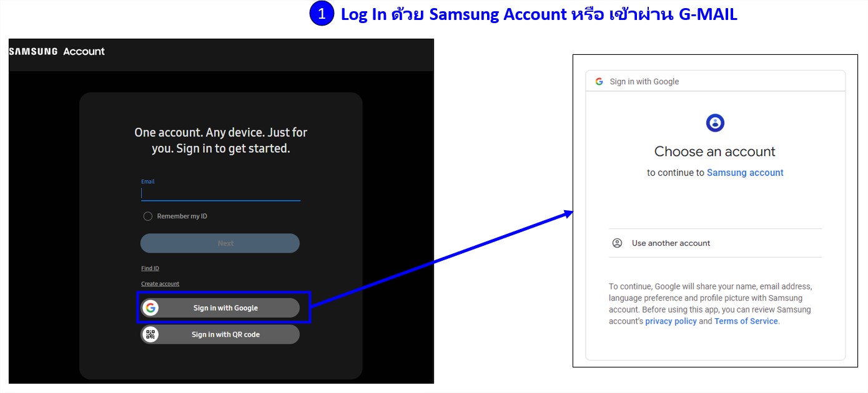Viewport: 868px width, 393px height.
Task: Open the Find ID link
Action: pyautogui.click(x=150, y=268)
